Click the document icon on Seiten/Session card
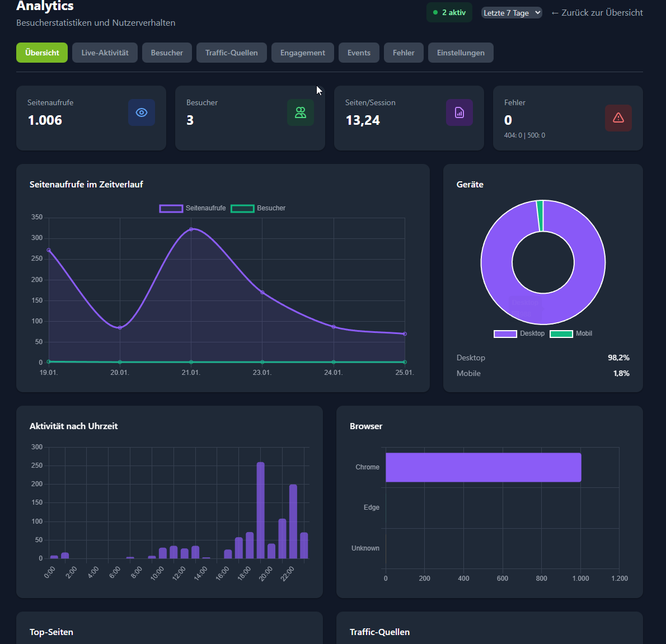Viewport: 666px width, 644px height. click(459, 112)
